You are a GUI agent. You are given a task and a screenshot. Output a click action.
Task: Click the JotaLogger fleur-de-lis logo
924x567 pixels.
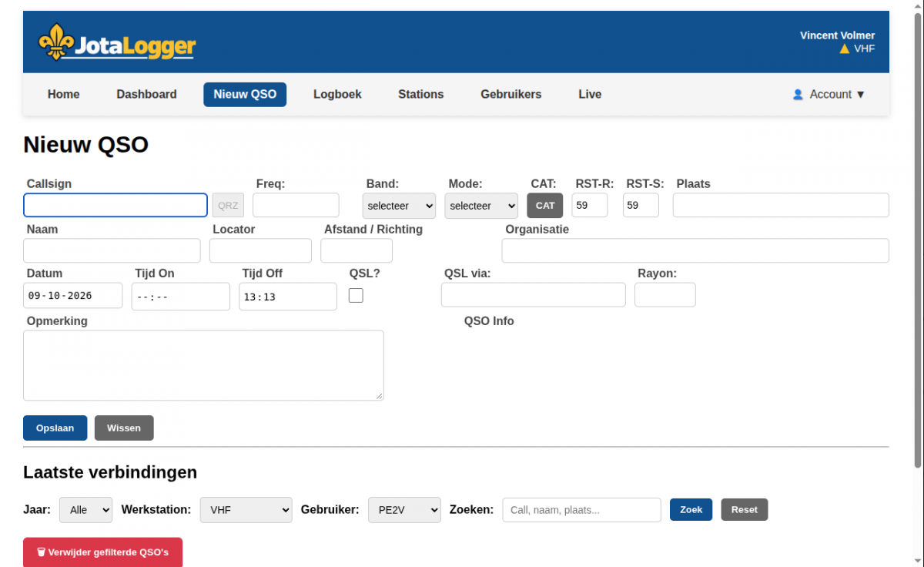coord(56,42)
